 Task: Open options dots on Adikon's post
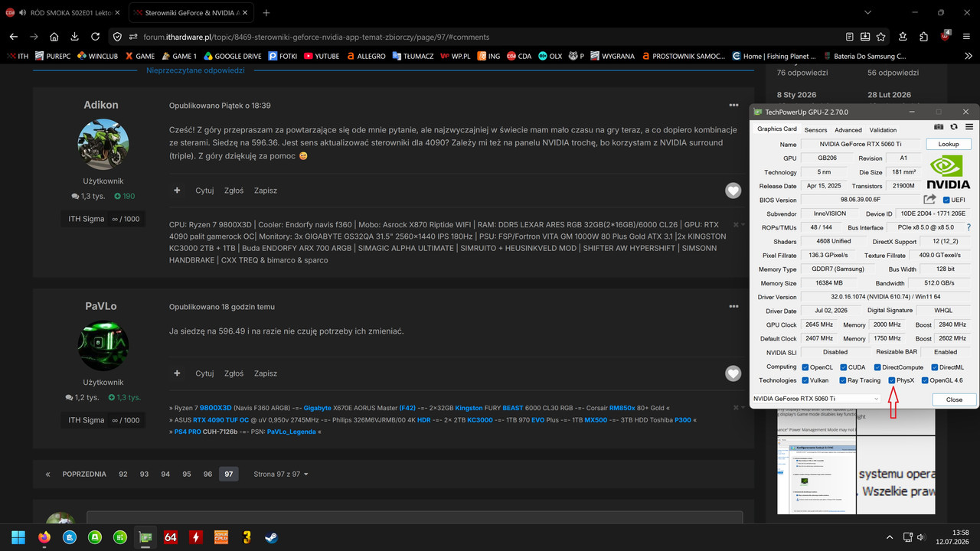(x=733, y=105)
